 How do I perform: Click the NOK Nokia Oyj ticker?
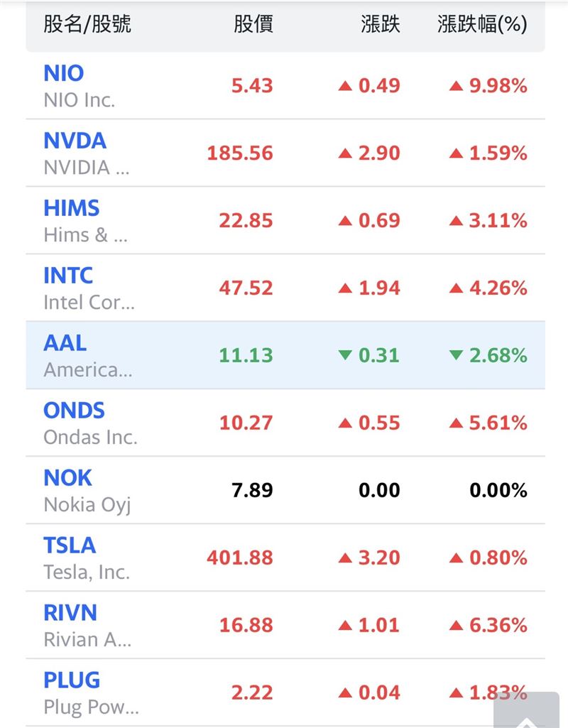68,478
